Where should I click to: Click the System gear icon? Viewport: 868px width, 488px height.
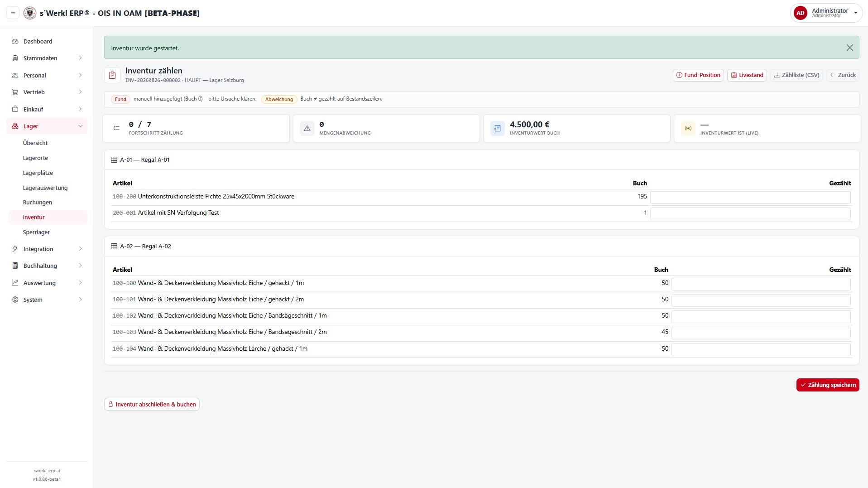[x=15, y=300]
